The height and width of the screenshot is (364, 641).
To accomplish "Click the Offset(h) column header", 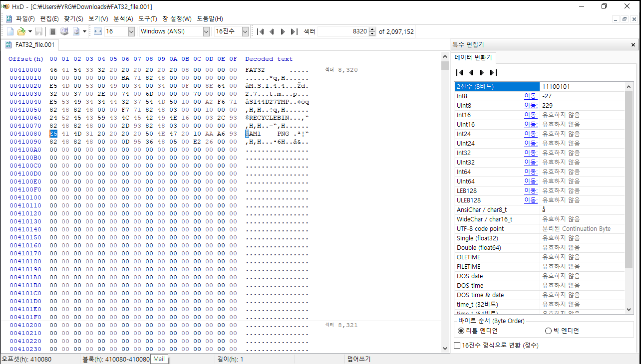I will click(26, 59).
